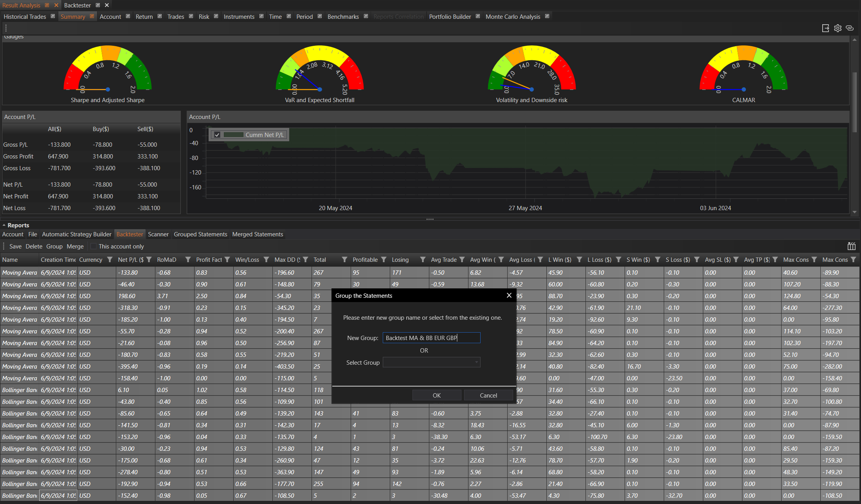Click the filter icon on the Currency column
The width and height of the screenshot is (861, 504).
[110, 260]
